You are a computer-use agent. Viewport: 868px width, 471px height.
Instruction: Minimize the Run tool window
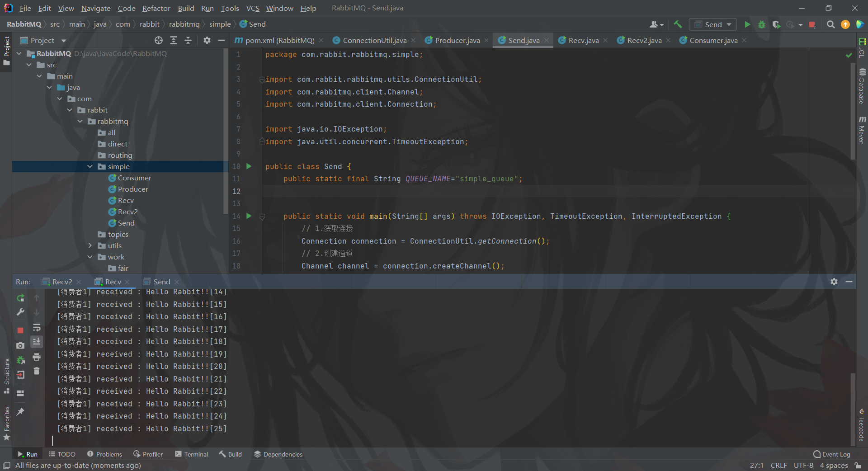tap(849, 282)
